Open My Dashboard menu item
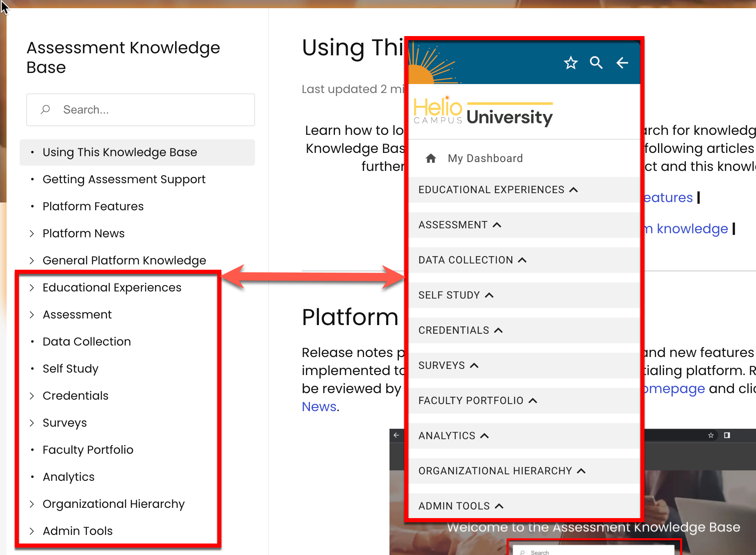This screenshot has height=555, width=756. [485, 158]
